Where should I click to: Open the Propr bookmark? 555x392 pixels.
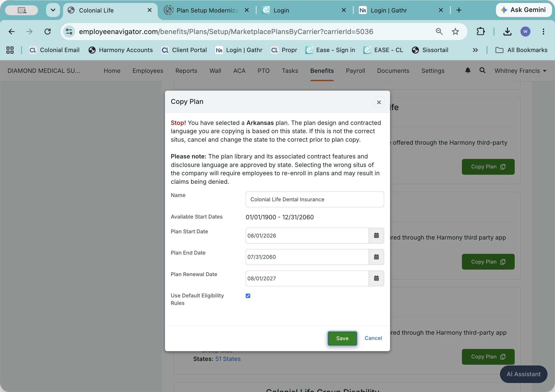click(284, 50)
